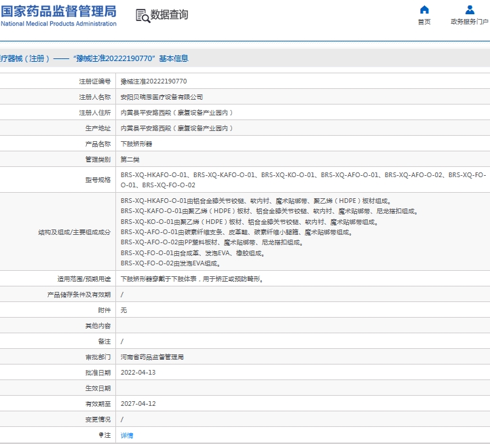Click the intended use text 下肢矫形器穿戴于下肢体表

193,279
